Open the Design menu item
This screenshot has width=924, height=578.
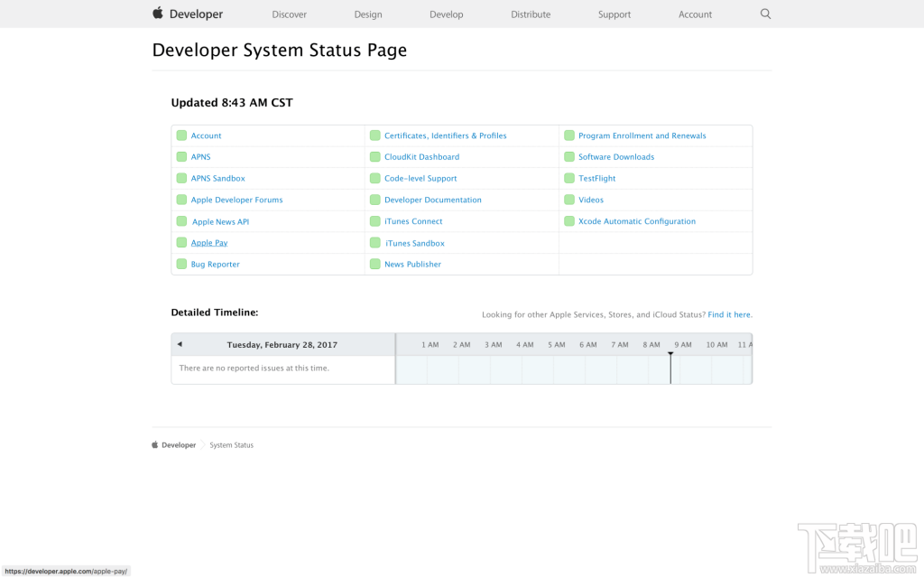pos(368,14)
